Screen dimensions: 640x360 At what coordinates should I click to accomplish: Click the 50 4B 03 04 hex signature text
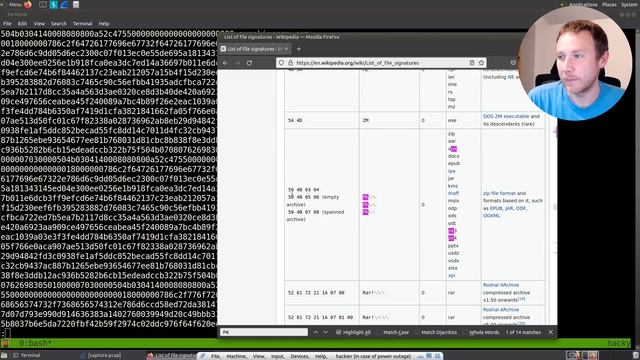304,190
